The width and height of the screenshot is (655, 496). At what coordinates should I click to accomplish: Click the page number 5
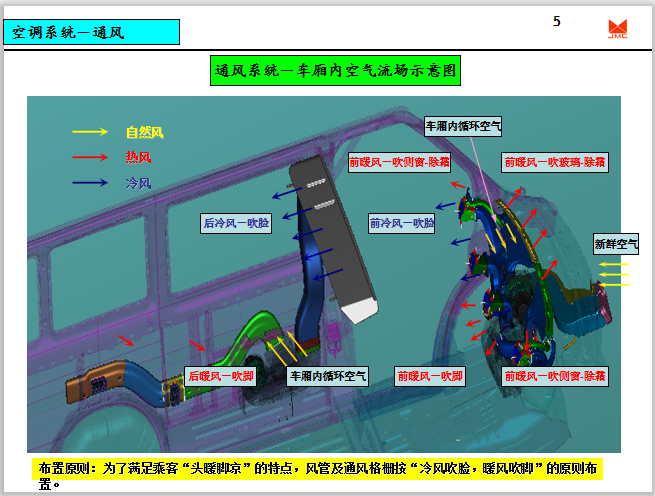pos(557,21)
